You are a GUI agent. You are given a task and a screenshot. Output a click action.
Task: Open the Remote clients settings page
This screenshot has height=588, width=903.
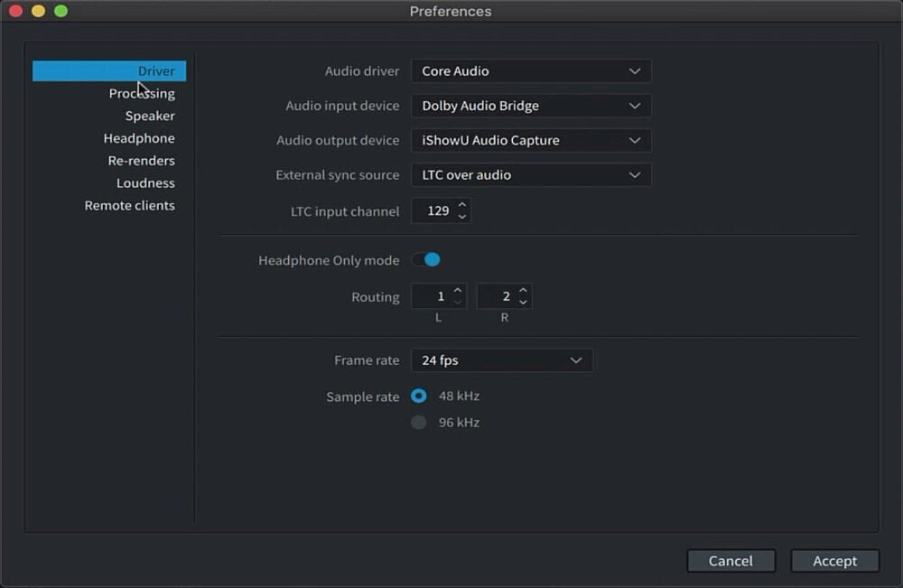coord(129,205)
